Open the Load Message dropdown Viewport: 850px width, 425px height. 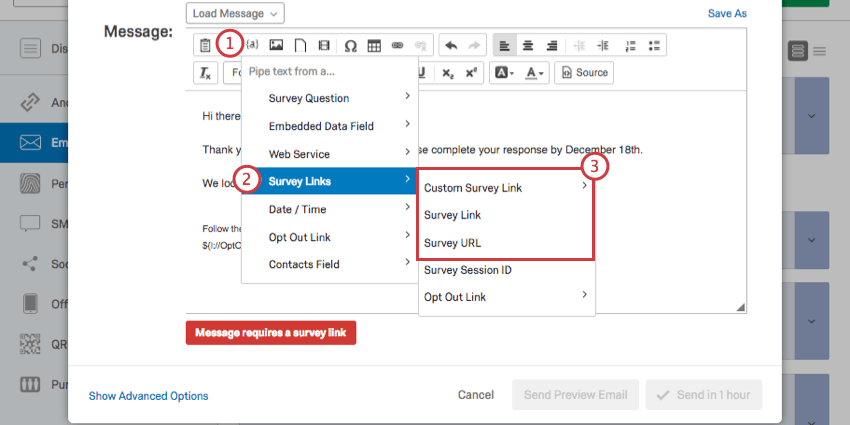click(235, 13)
